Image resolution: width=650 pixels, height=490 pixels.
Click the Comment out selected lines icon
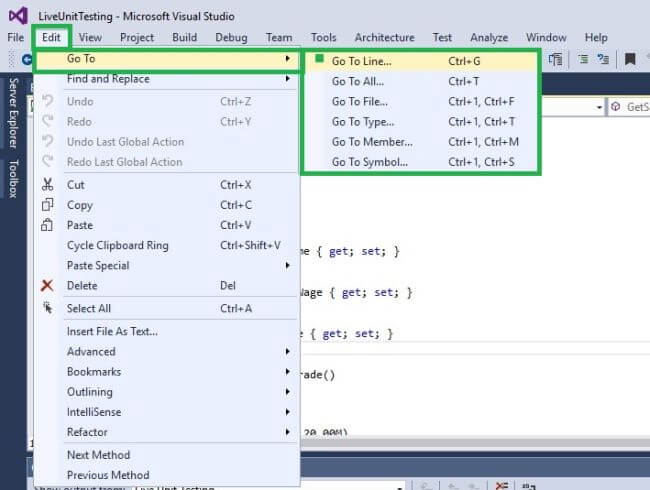click(584, 59)
